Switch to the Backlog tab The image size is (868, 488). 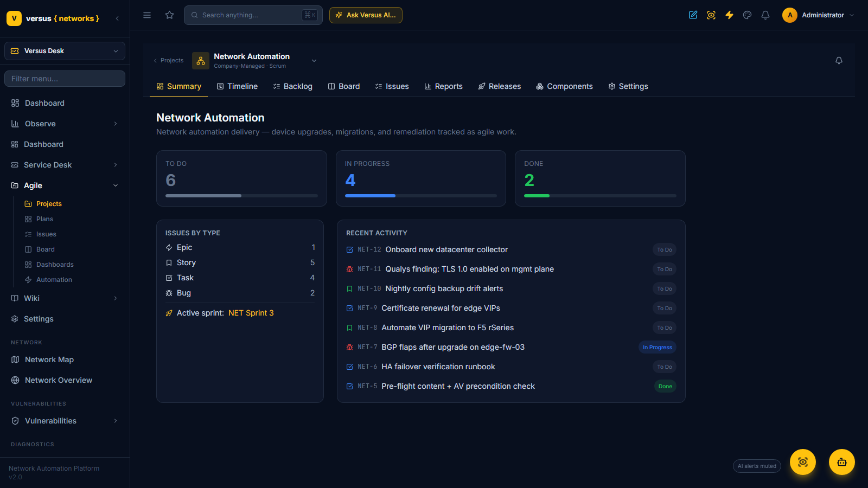pyautogui.click(x=293, y=86)
